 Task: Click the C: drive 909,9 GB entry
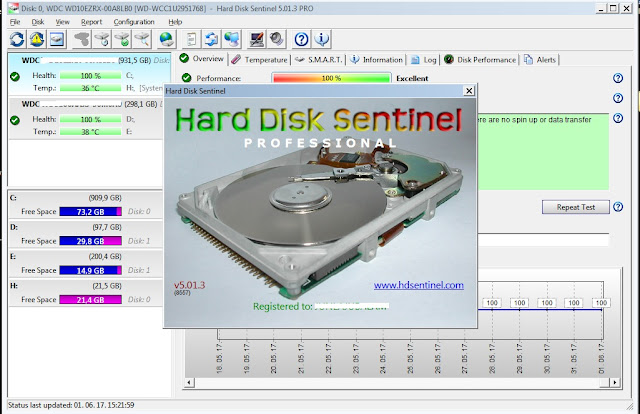(86, 205)
